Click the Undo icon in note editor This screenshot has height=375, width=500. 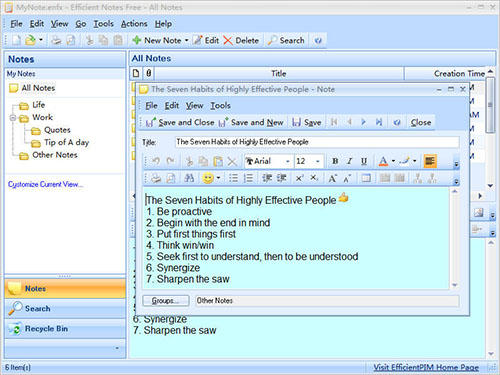click(156, 162)
